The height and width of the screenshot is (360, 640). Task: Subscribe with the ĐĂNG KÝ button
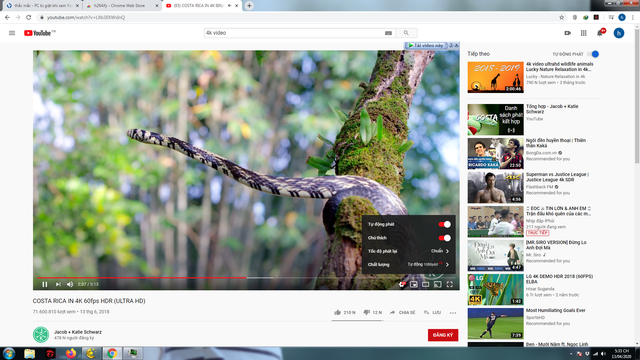point(443,335)
